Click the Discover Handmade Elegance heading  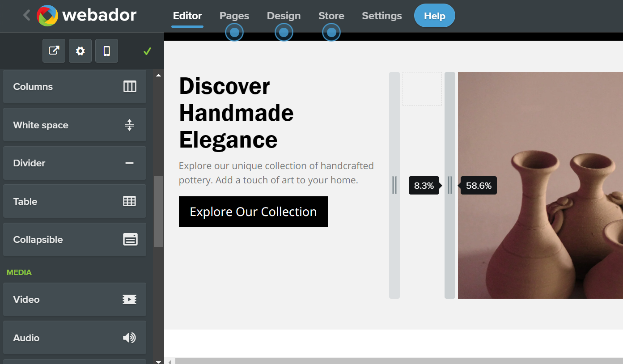(x=236, y=113)
